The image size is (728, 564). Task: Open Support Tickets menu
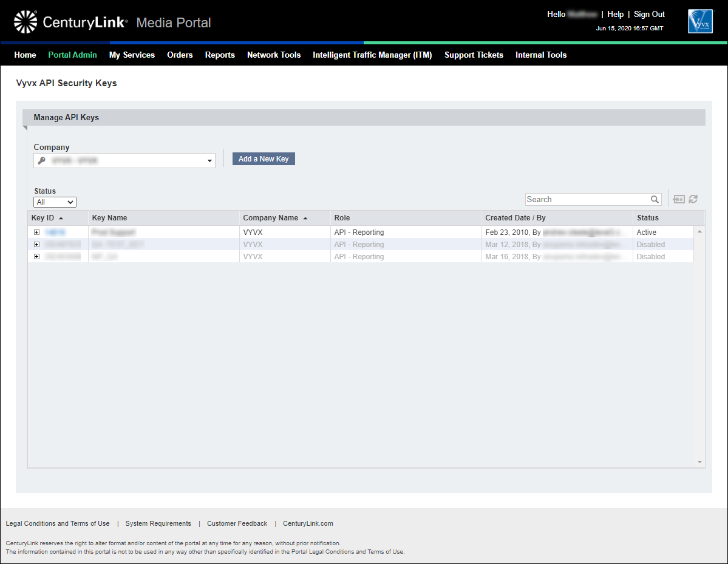(474, 55)
